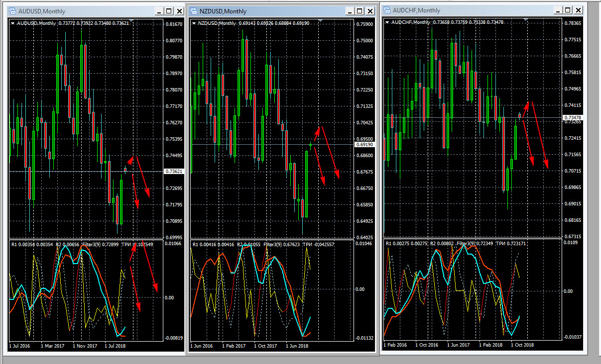601x364 pixels.
Task: Click the NZDUSD window title bar chart icon
Action: [x=193, y=11]
